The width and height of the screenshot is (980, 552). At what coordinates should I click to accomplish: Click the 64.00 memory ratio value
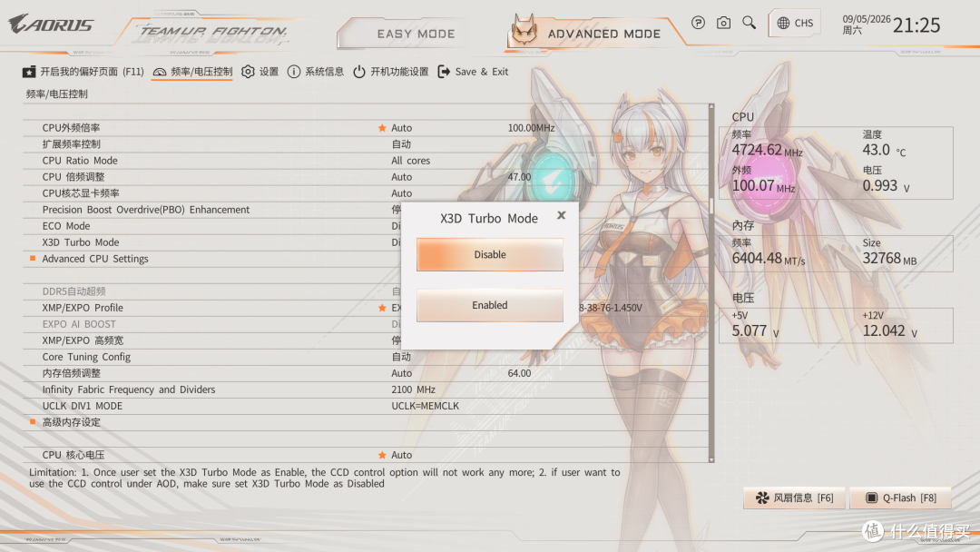(519, 373)
